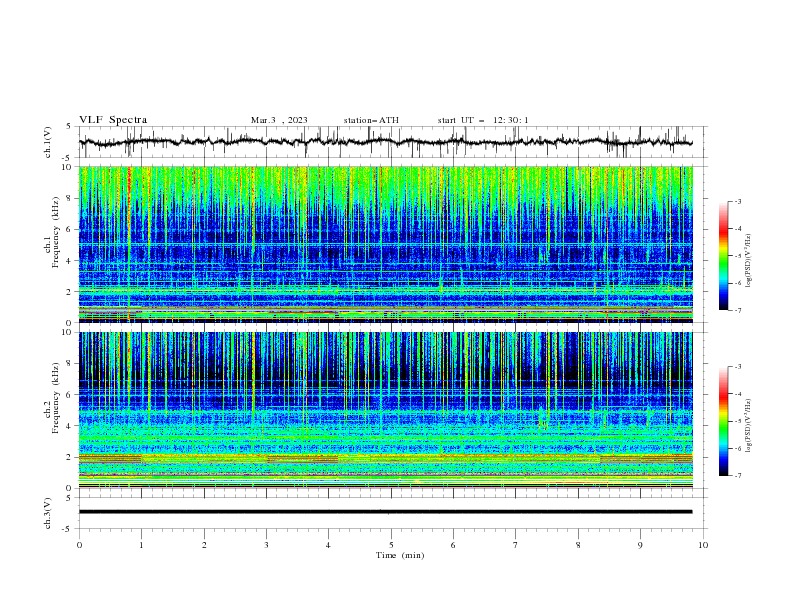Click the ch.2 spectrogram color bar
This screenshot has width=792, height=612.
pyautogui.click(x=724, y=421)
